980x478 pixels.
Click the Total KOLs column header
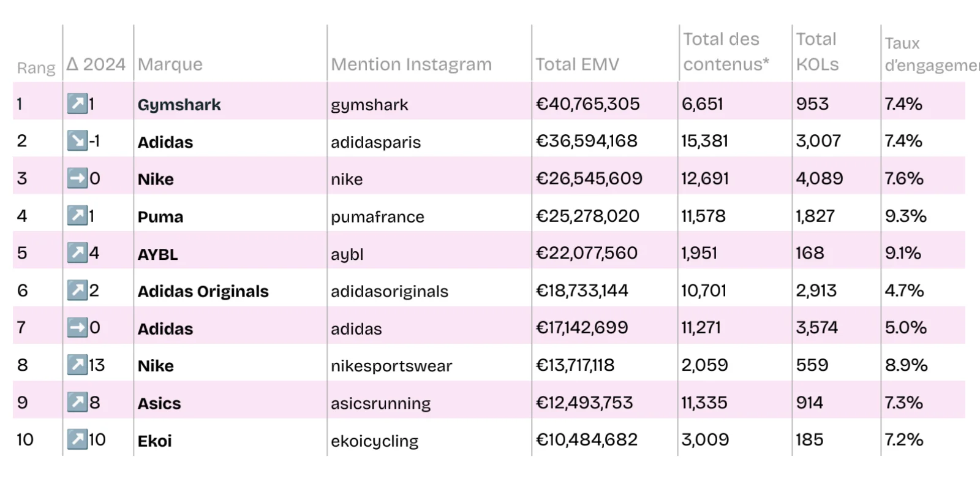(817, 52)
